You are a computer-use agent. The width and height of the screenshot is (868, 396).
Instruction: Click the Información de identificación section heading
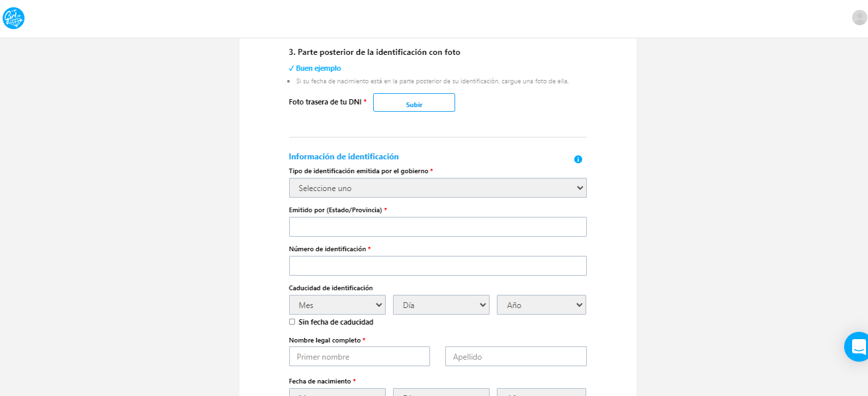(343, 157)
